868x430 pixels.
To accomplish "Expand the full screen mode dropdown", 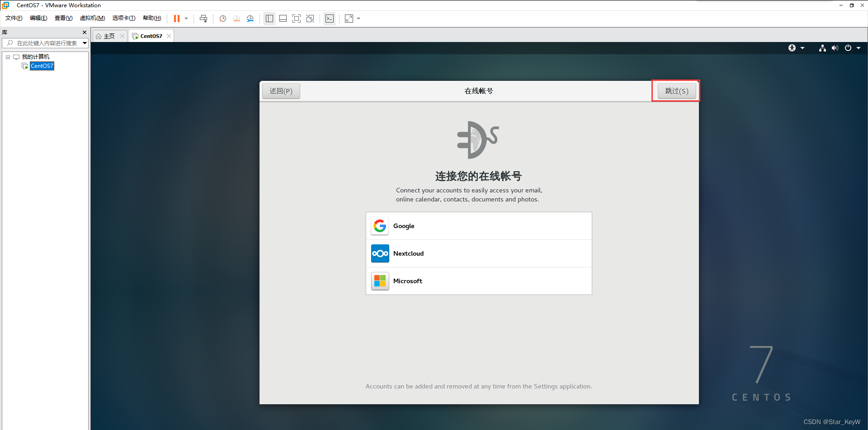I will [359, 19].
